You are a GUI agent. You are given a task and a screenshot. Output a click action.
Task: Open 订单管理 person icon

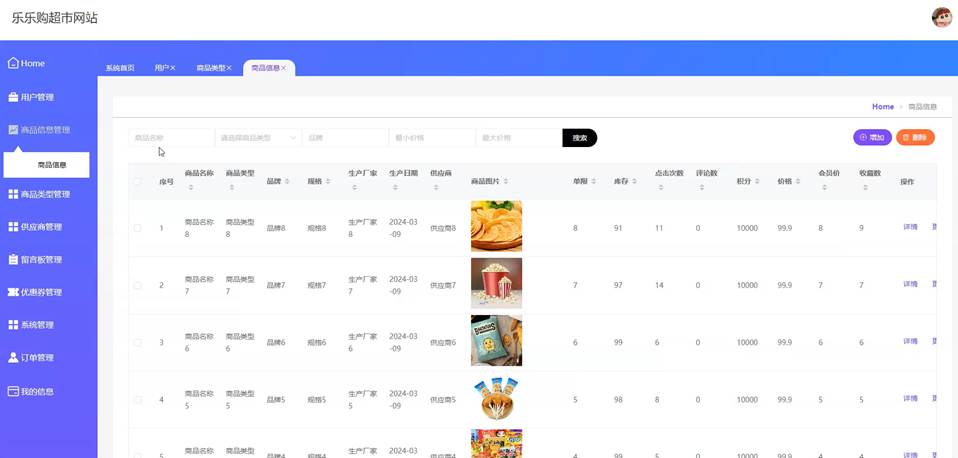click(x=13, y=357)
